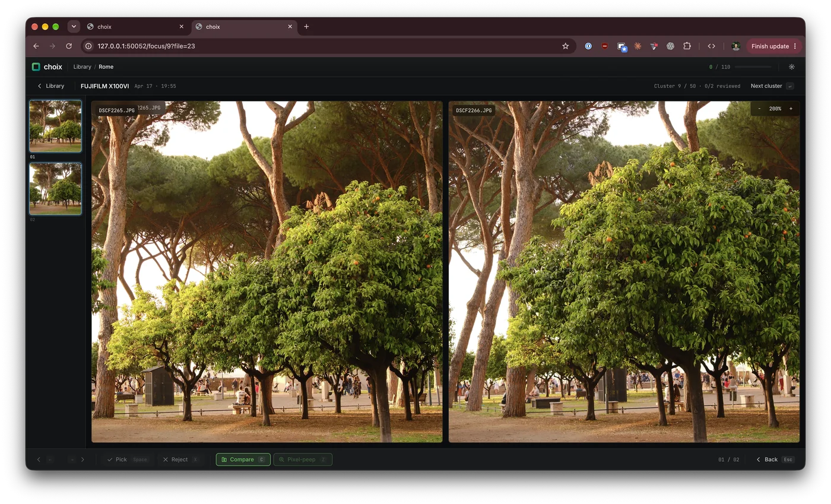
Task: Click Finish update button
Action: click(x=774, y=46)
